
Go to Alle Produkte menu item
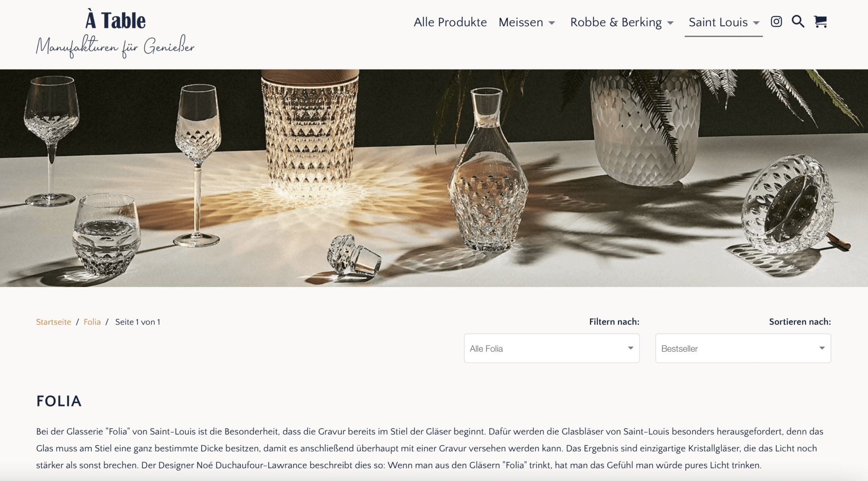(x=450, y=22)
